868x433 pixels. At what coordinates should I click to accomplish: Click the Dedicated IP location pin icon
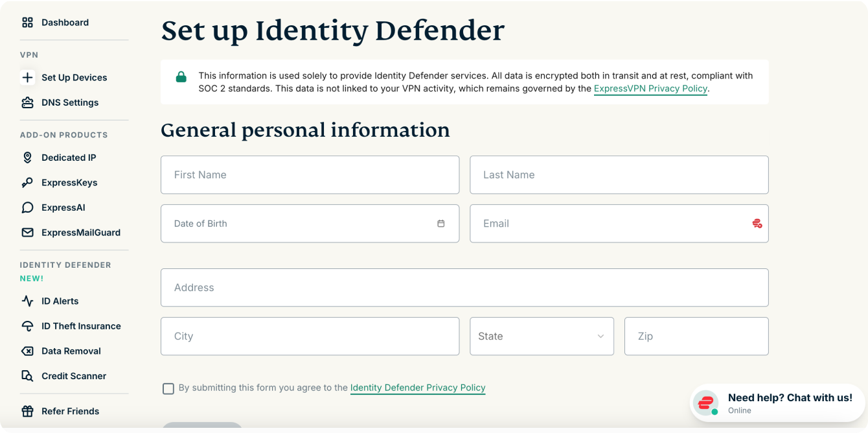point(27,158)
